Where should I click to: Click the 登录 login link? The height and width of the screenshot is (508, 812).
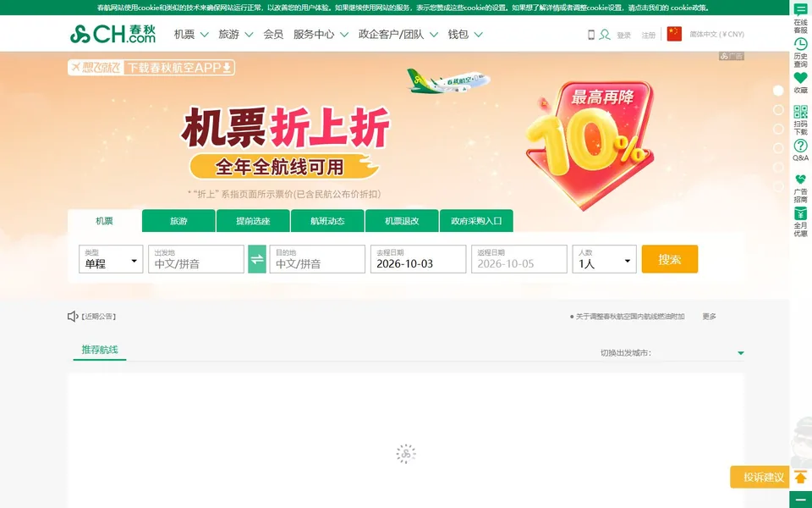623,36
